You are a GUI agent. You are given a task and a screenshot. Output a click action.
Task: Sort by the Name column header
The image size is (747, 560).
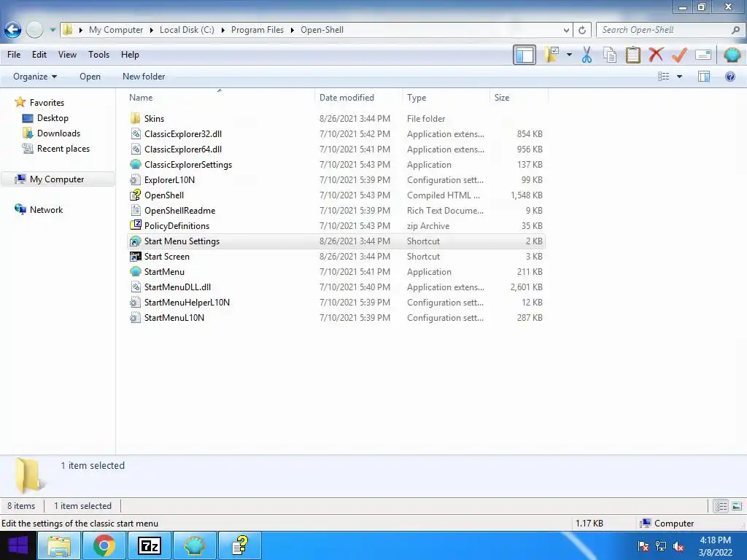coord(219,98)
